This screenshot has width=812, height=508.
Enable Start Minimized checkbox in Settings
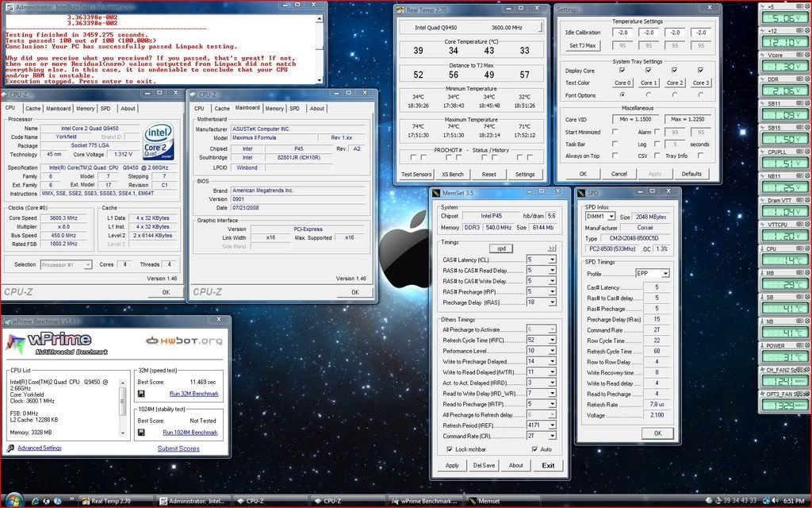tap(615, 132)
